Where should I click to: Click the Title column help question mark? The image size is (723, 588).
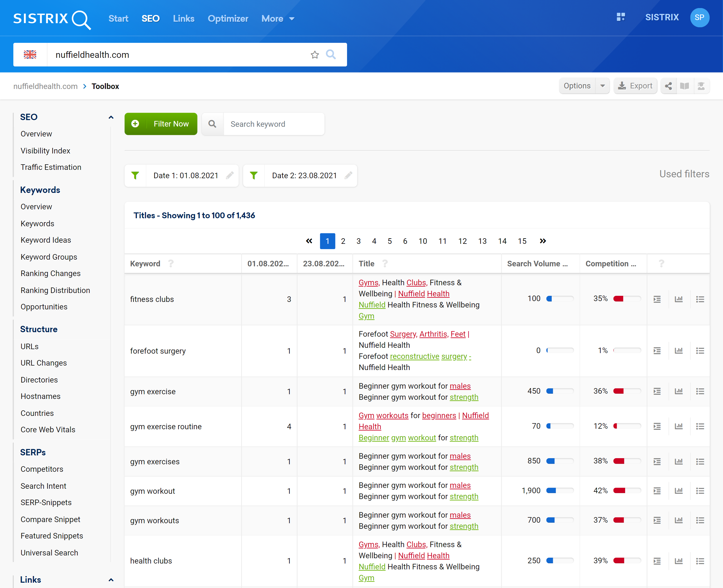coord(385,264)
